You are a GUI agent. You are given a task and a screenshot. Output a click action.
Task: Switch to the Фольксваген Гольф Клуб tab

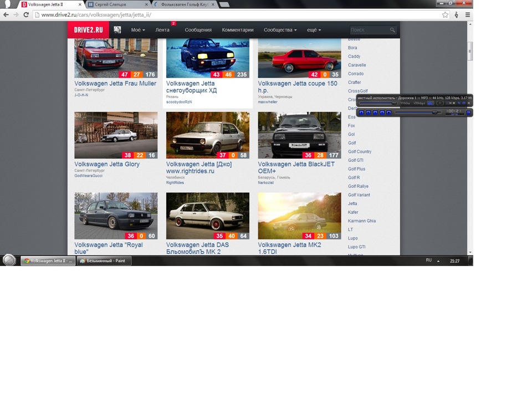pos(183,5)
